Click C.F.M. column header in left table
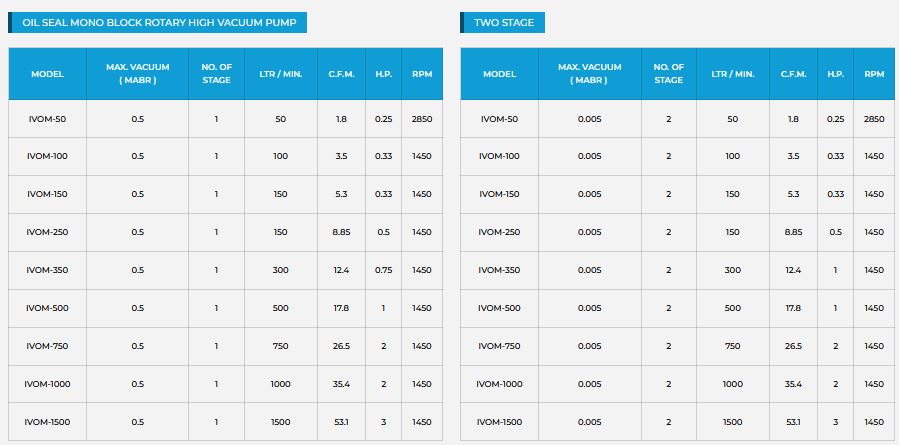Screen dimensions: 899x445 [342, 74]
